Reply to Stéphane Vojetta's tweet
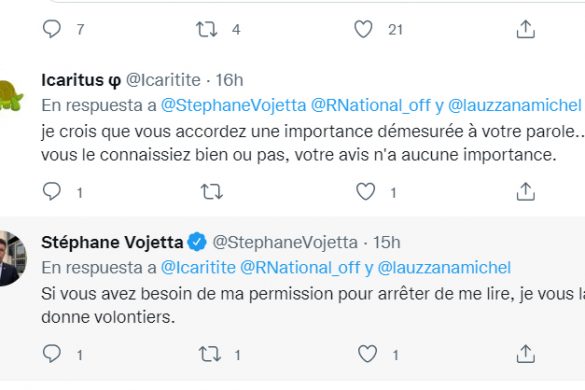 pos(51,354)
